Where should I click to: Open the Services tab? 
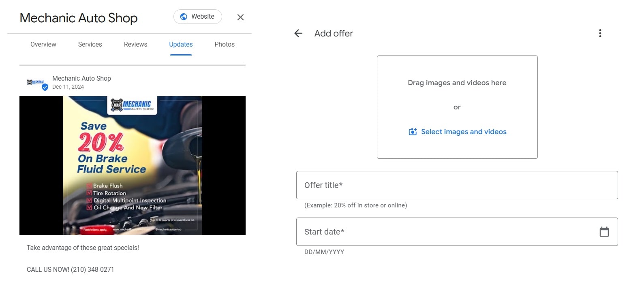pyautogui.click(x=90, y=44)
